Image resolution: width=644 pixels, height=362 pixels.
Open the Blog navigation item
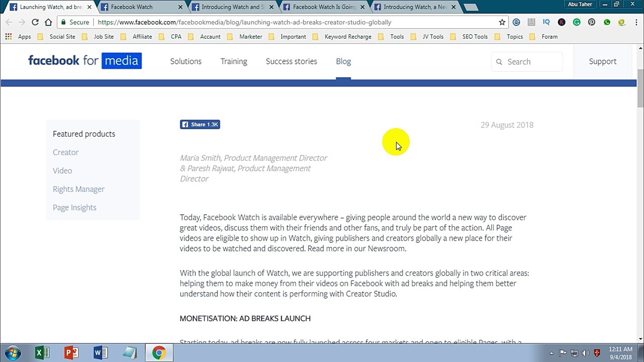coord(344,61)
